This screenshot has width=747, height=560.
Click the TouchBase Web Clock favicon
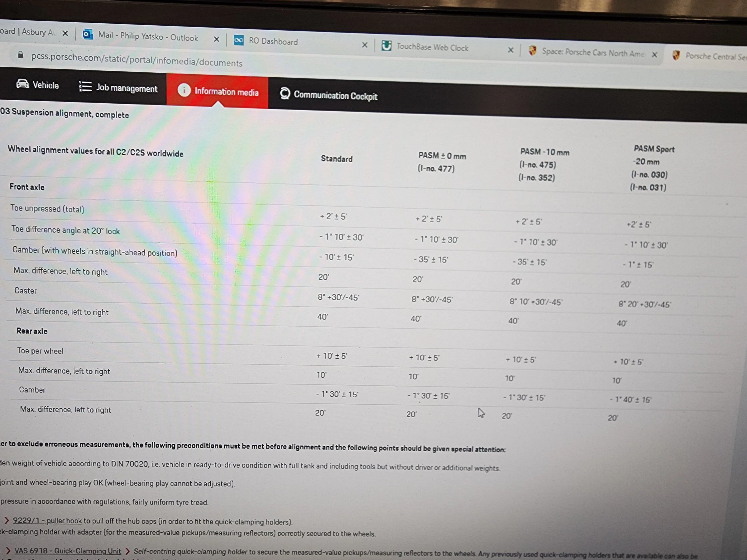click(x=386, y=45)
